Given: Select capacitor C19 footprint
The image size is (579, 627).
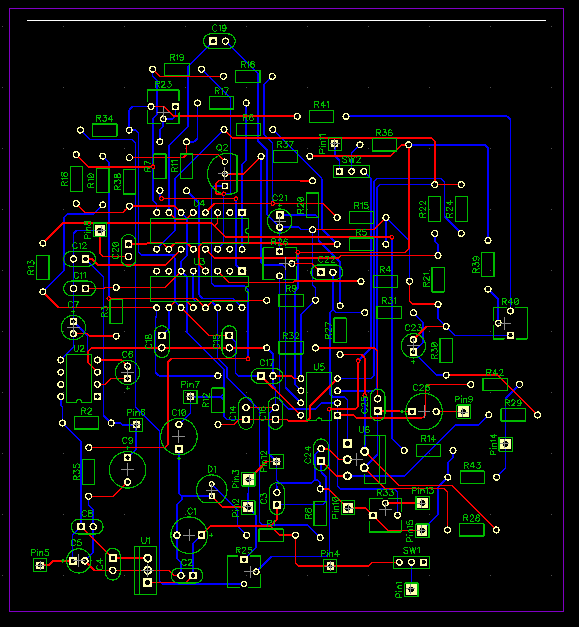Looking at the screenshot, I should [219, 41].
